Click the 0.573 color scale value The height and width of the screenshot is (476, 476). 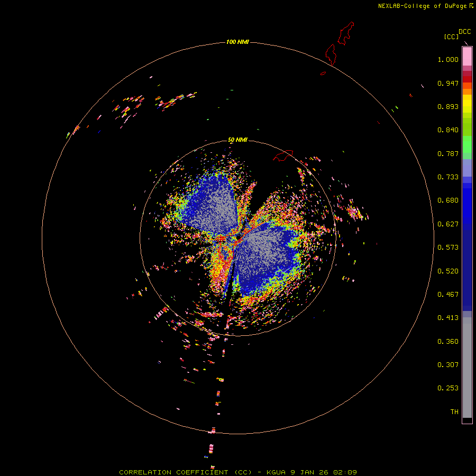[x=448, y=248]
